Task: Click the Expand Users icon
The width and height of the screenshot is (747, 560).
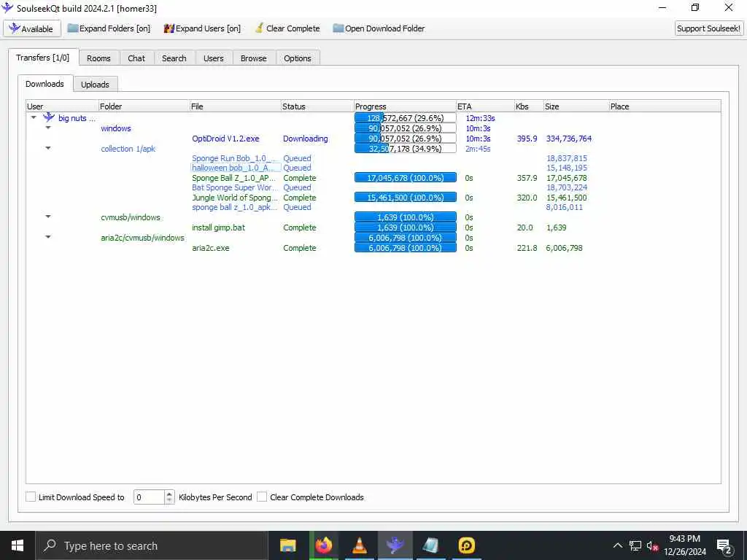Action: [169, 28]
